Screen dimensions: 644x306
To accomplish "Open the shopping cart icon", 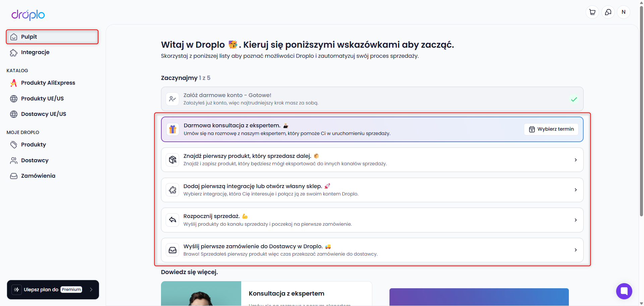I will pos(592,12).
